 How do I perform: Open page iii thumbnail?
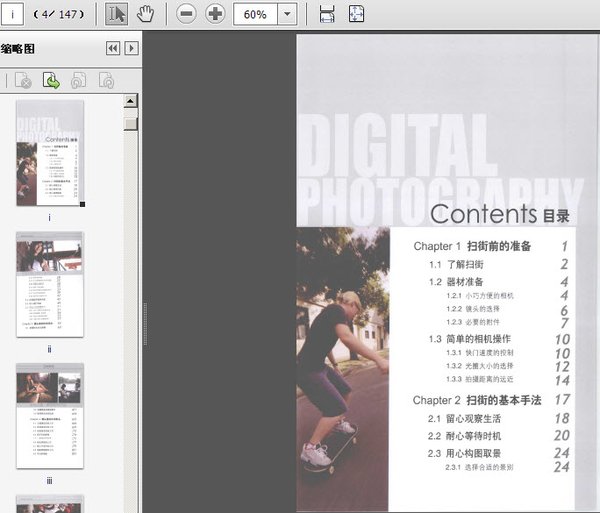tap(50, 416)
